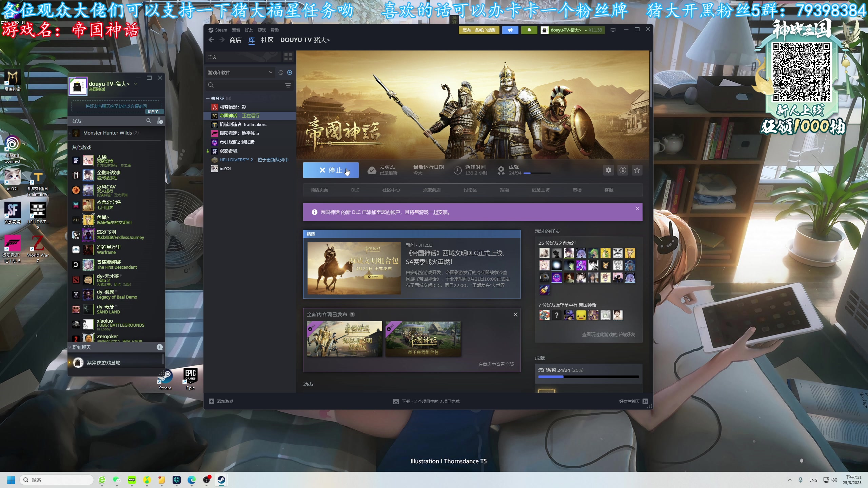This screenshot has height=488, width=868.
Task: Create new group chat plus icon
Action: [x=160, y=347]
